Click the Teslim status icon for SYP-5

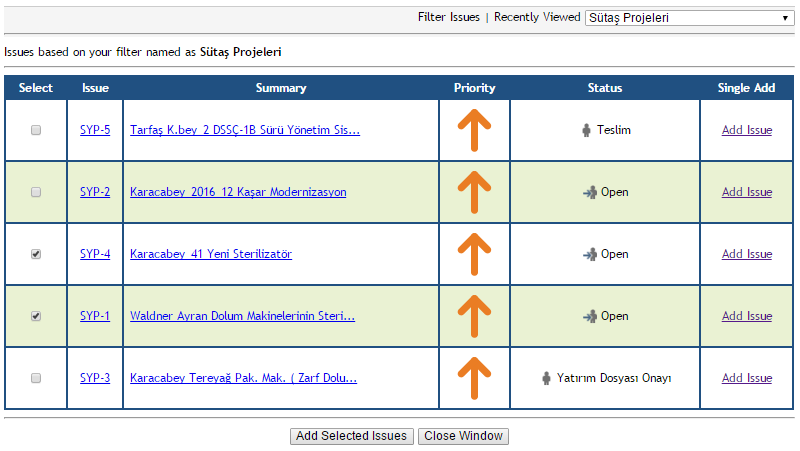point(587,130)
